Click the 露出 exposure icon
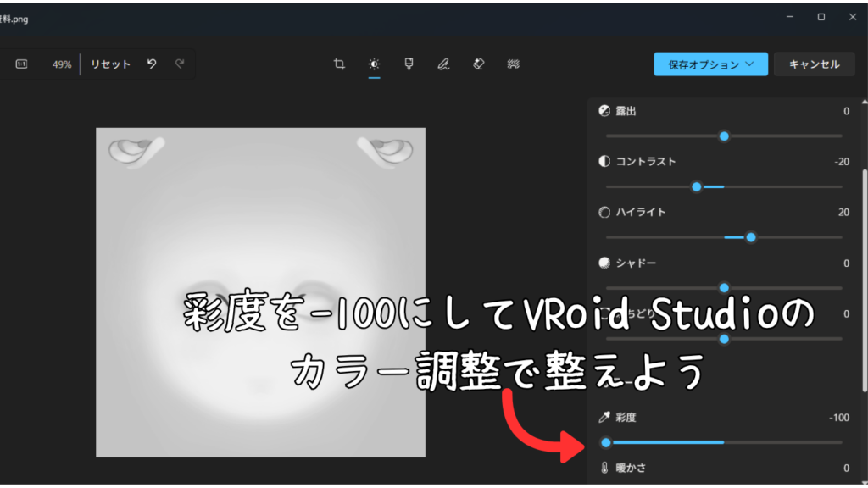The height and width of the screenshot is (488, 868). pos(604,111)
